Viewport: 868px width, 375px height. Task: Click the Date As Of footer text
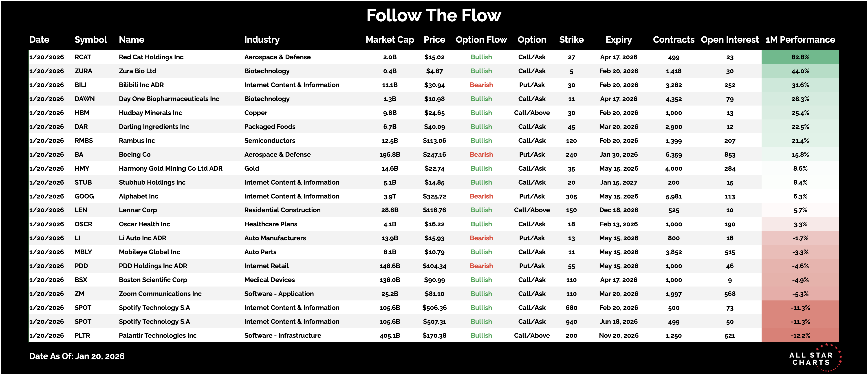click(77, 356)
